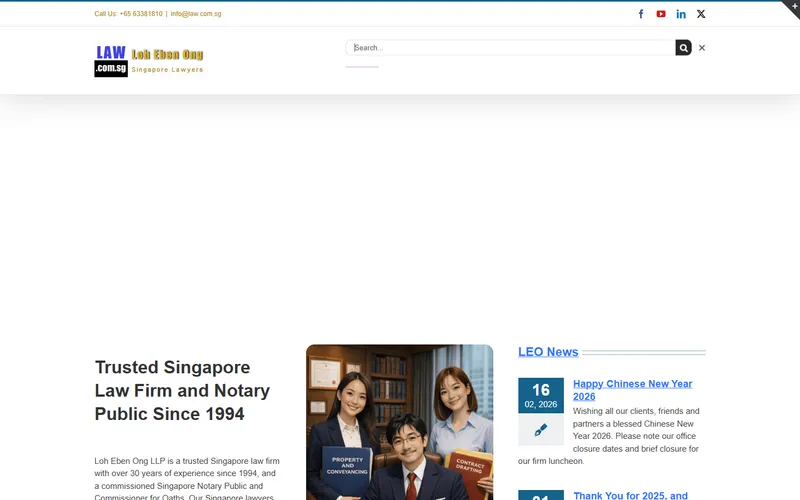Focus the Search input field

click(x=511, y=47)
